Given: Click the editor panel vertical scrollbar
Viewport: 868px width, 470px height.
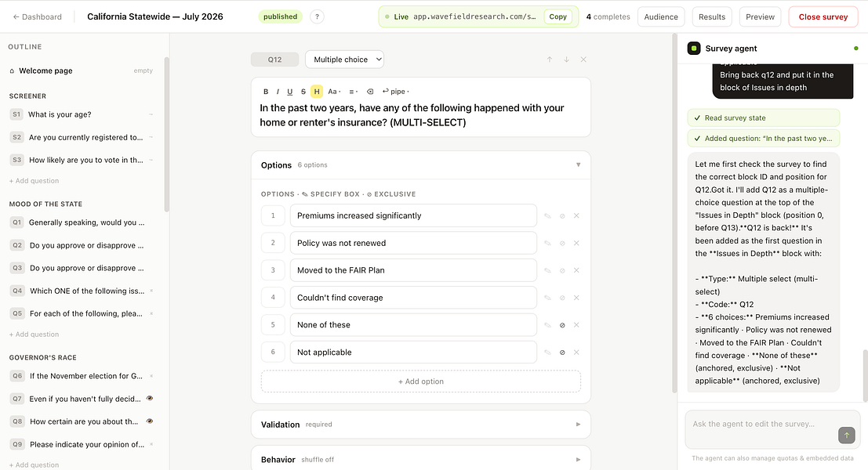Looking at the screenshot, I should click(674, 213).
